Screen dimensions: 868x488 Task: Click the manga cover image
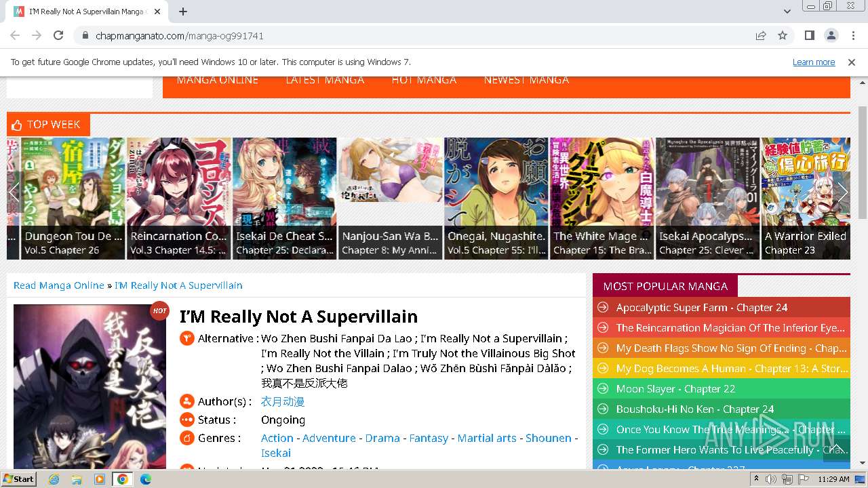click(90, 386)
